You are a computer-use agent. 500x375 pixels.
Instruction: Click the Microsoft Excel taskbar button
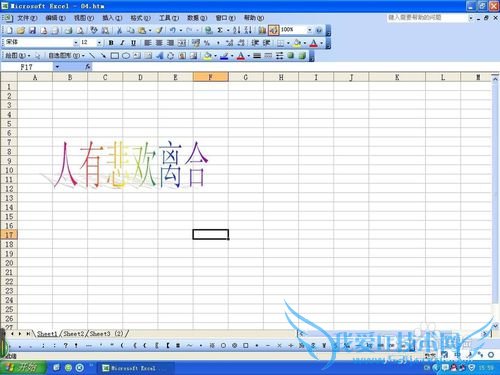click(135, 368)
